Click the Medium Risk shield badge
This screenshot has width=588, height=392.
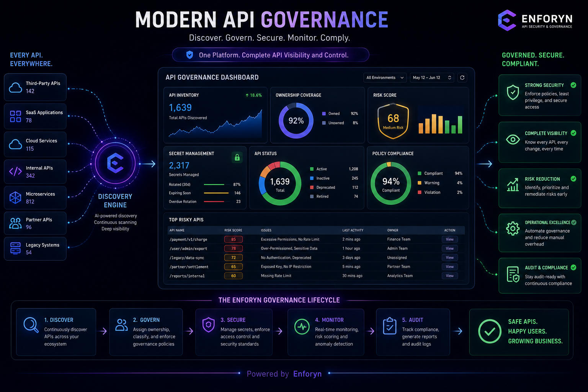[393, 121]
